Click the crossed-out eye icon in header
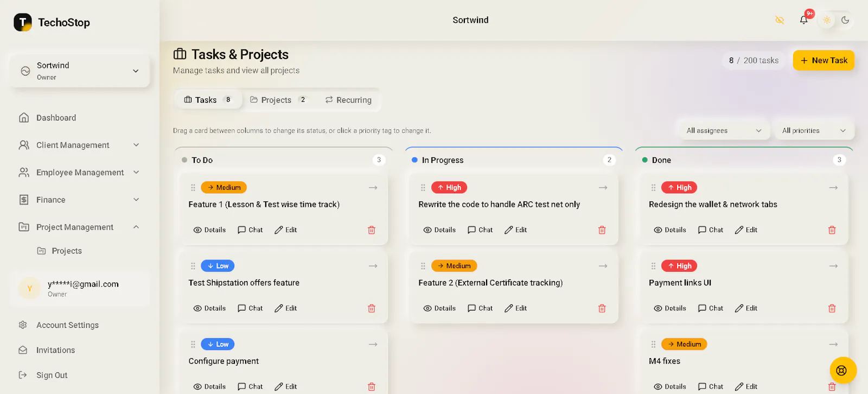The image size is (868, 394). [780, 20]
